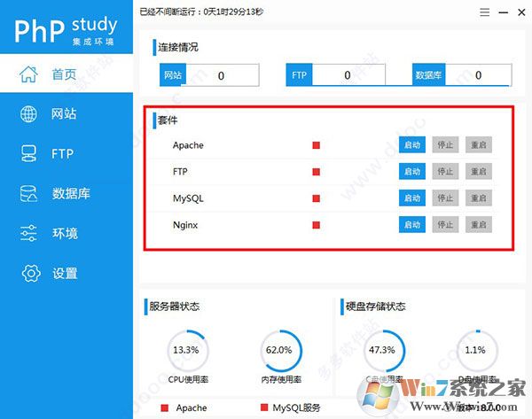This screenshot has width=532, height=419.
Task: Click the FTP server icon in sidebar
Action: click(x=28, y=153)
